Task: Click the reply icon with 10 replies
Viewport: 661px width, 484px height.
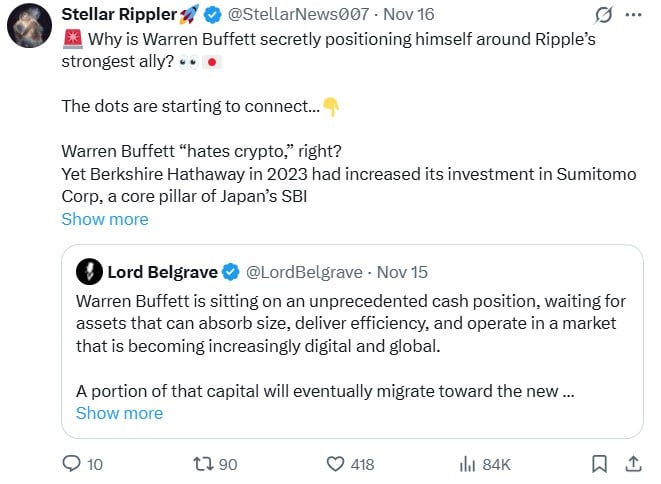Action: coord(71,464)
